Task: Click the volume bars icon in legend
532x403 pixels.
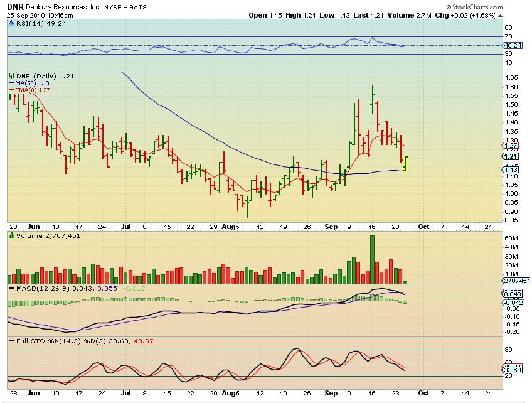Action: pos(11,235)
